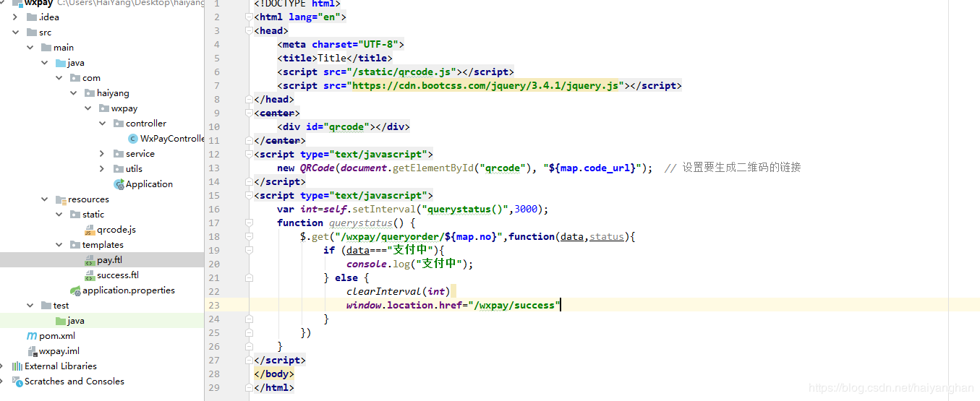
Task: Select application.properties file name
Action: click(x=129, y=290)
